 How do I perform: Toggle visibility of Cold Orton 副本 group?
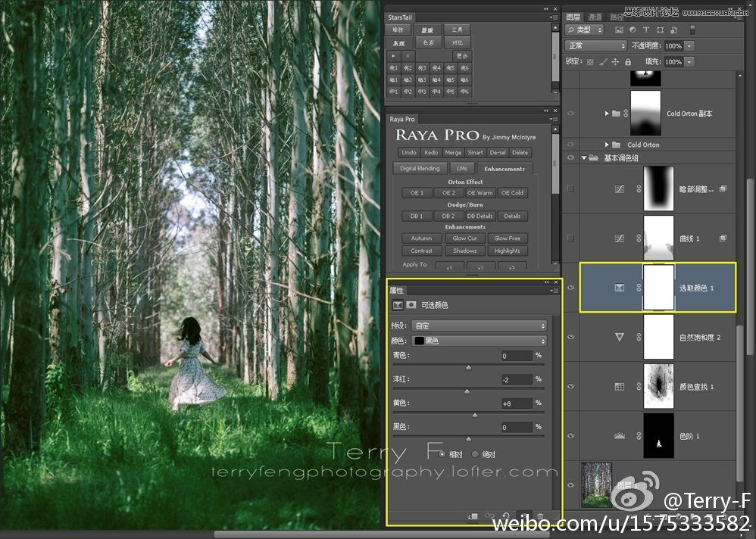[571, 114]
